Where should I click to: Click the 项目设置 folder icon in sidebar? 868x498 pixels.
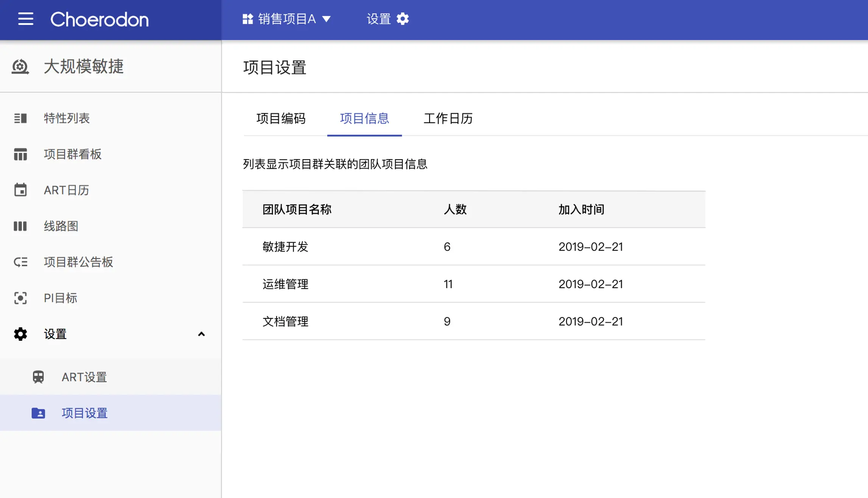coord(38,413)
